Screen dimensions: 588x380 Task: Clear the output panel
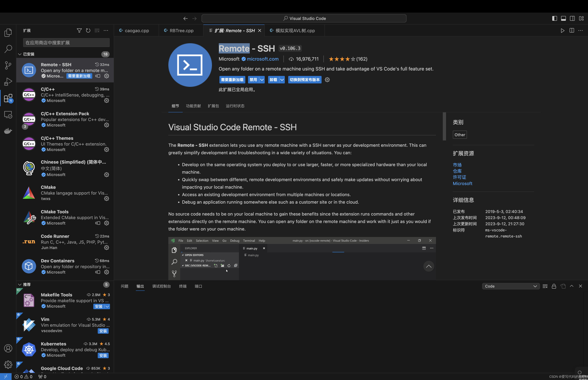[545, 286]
